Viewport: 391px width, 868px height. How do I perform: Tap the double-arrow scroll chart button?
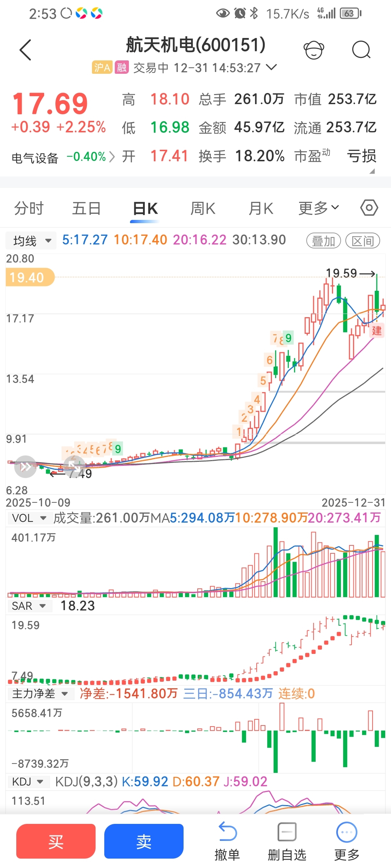click(x=25, y=467)
